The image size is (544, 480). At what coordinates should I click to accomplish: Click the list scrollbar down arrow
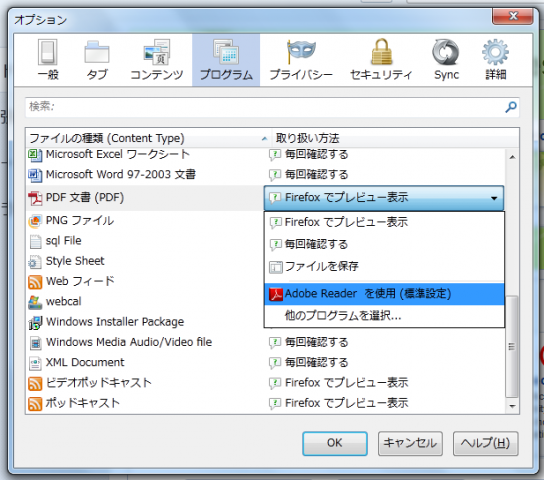tap(512, 406)
